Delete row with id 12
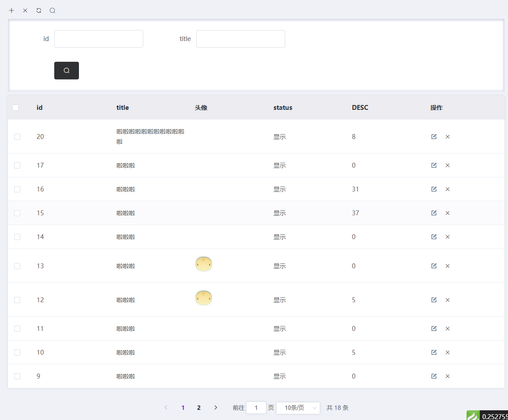This screenshot has height=420, width=508. (x=448, y=300)
